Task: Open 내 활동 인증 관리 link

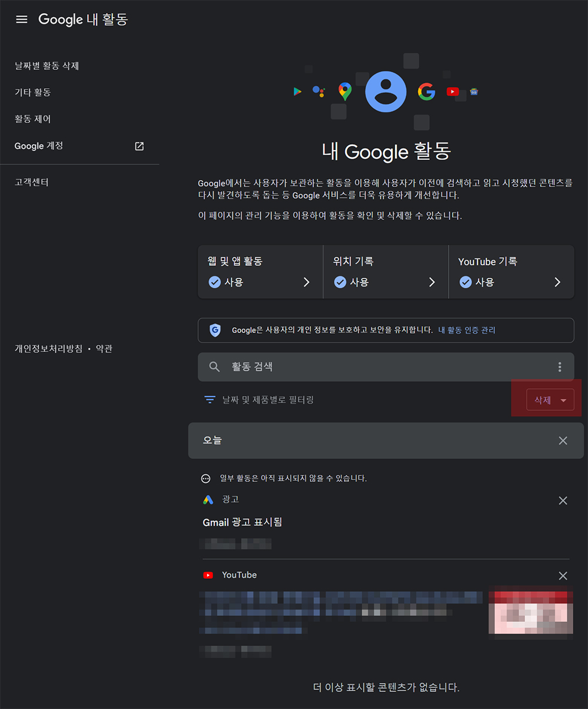Action: pyautogui.click(x=467, y=330)
